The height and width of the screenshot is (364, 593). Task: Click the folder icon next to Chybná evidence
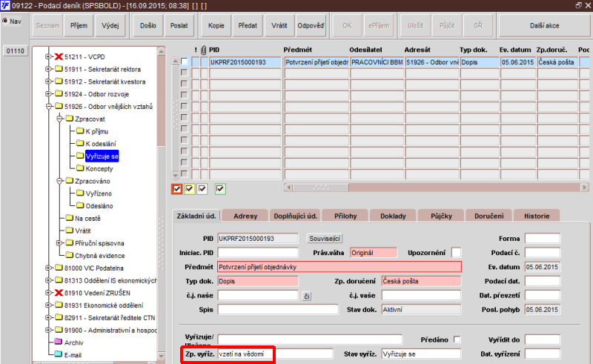click(69, 255)
